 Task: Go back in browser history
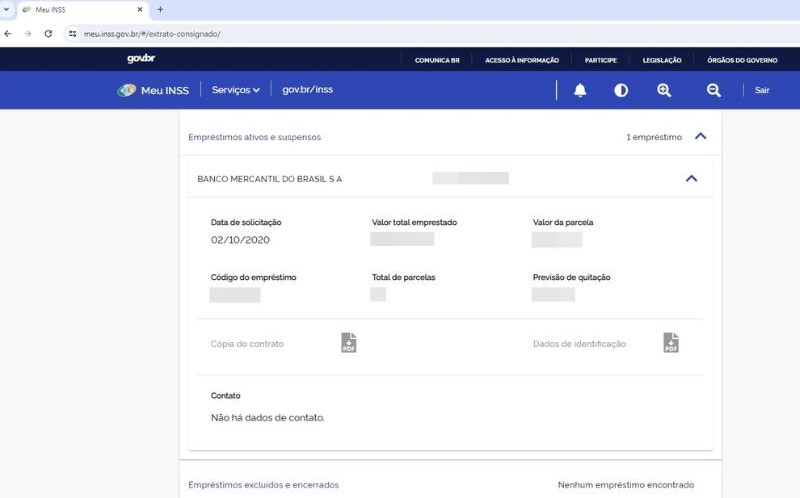8,34
